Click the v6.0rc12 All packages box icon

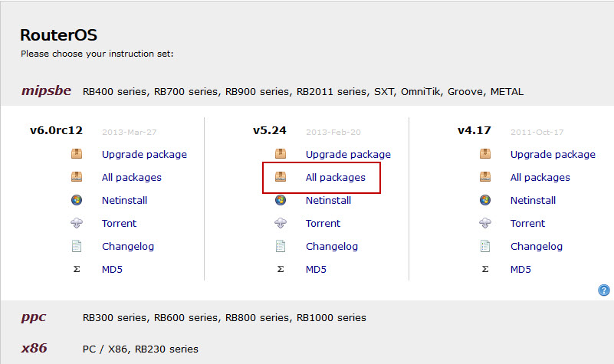click(77, 177)
